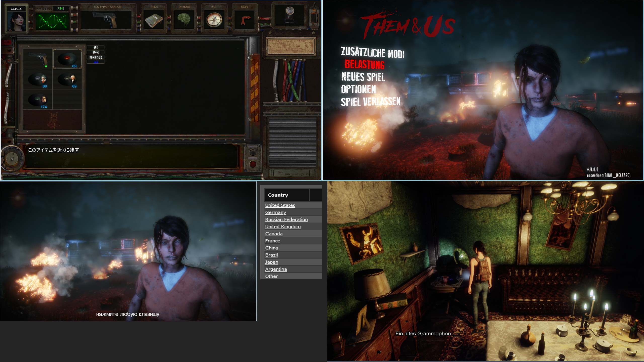644x362 pixels.
Task: Click the EXIT red arrow icon
Action: (245, 20)
